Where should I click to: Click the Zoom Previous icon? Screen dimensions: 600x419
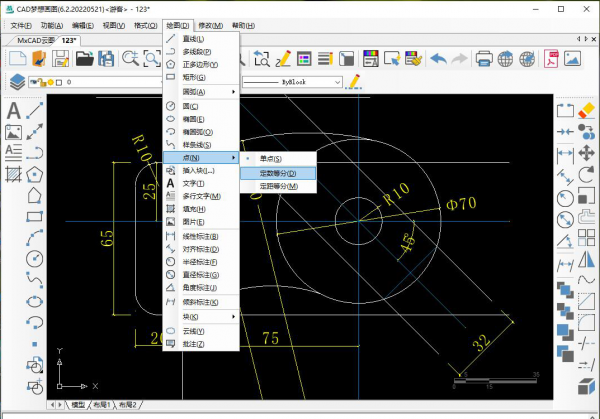[x=262, y=59]
